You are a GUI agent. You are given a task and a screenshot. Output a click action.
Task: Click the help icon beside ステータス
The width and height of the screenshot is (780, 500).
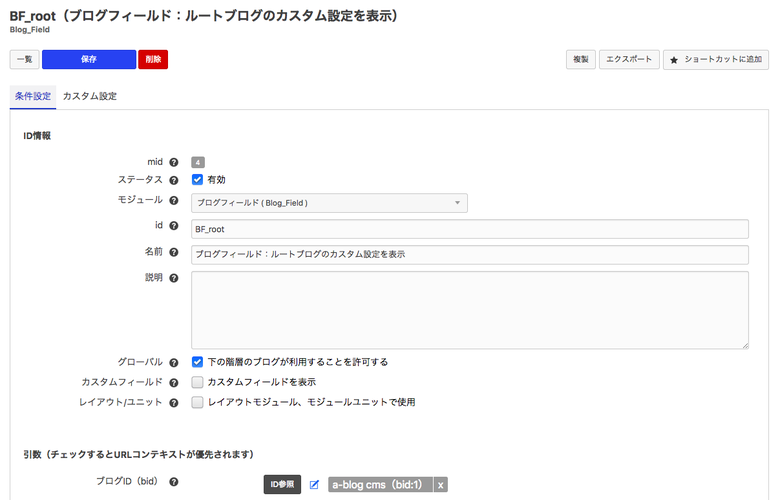pyautogui.click(x=174, y=180)
